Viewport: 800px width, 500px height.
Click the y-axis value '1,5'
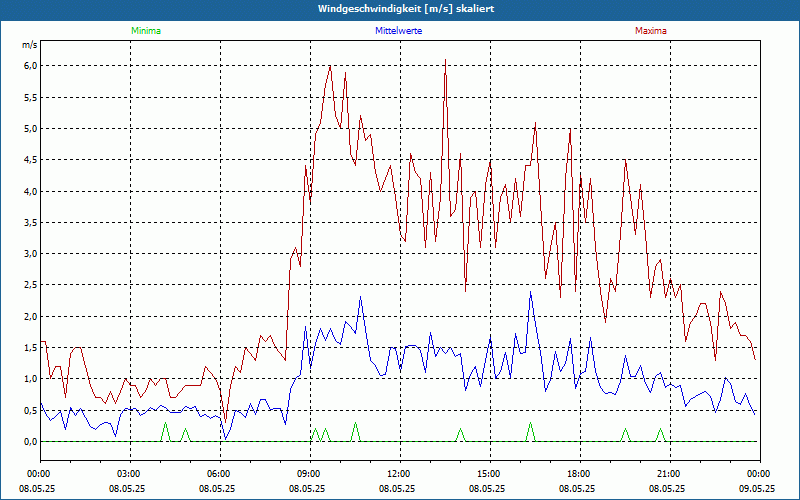tap(31, 348)
